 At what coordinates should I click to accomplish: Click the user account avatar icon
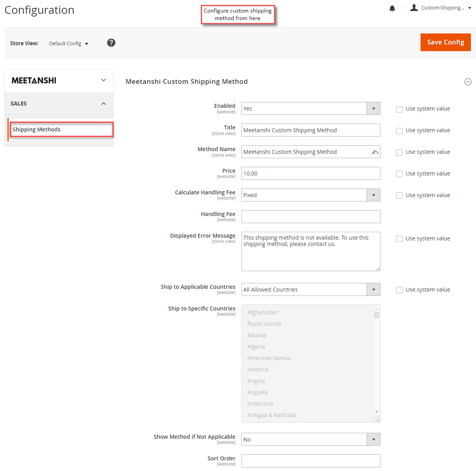pos(414,7)
